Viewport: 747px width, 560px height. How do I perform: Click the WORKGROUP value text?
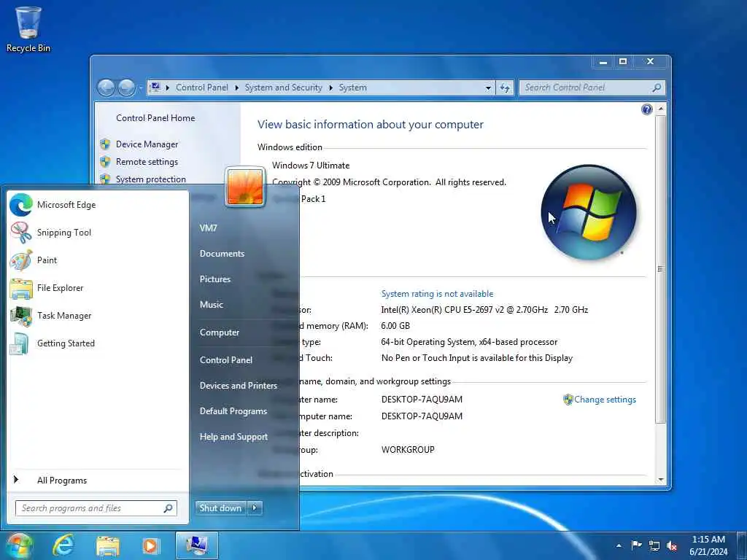(408, 450)
